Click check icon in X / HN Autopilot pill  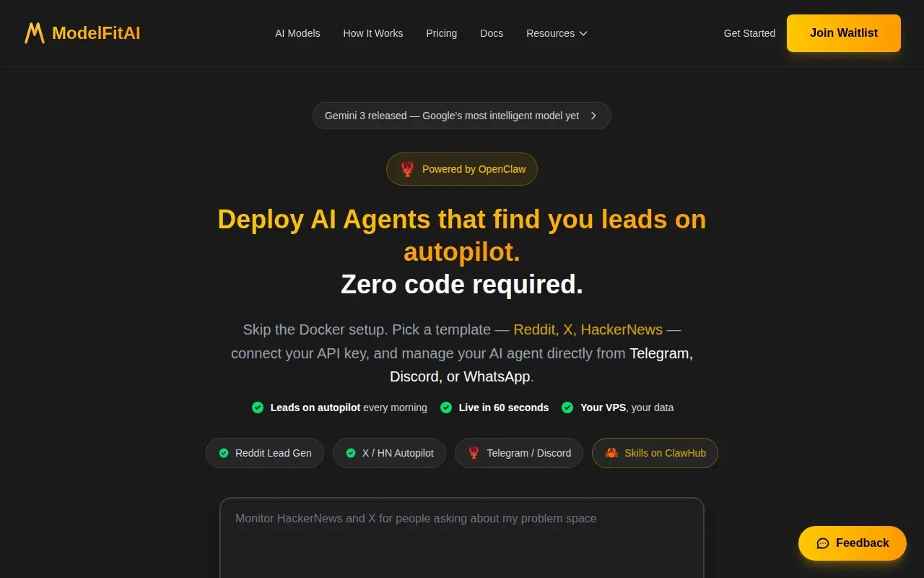(351, 453)
